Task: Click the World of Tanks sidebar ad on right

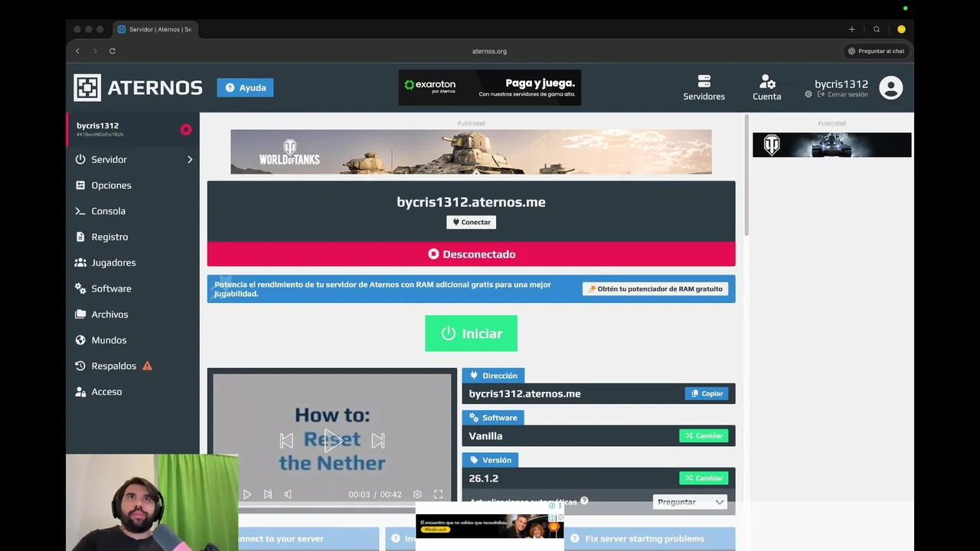Action: pyautogui.click(x=831, y=145)
